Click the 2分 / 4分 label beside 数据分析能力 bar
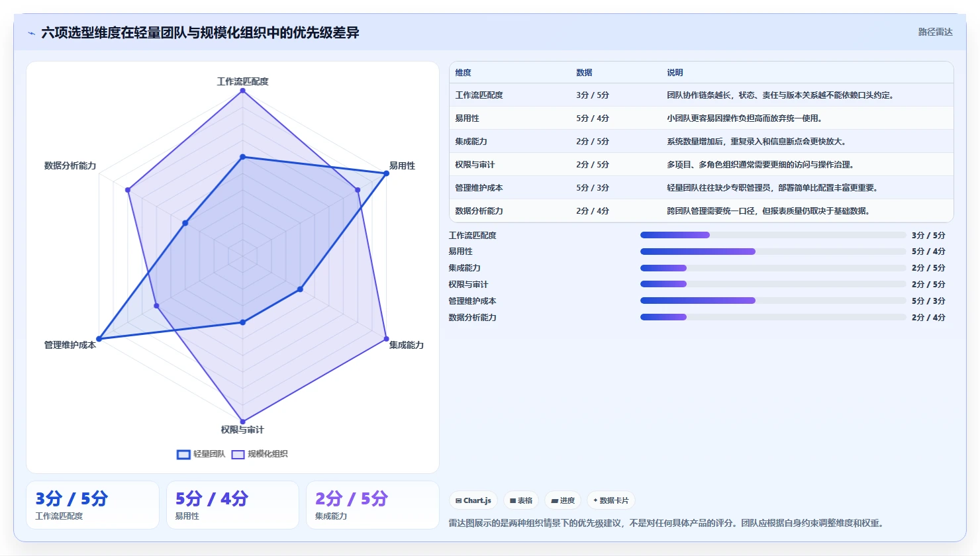Screen dimensions: 980x556 [x=928, y=318]
